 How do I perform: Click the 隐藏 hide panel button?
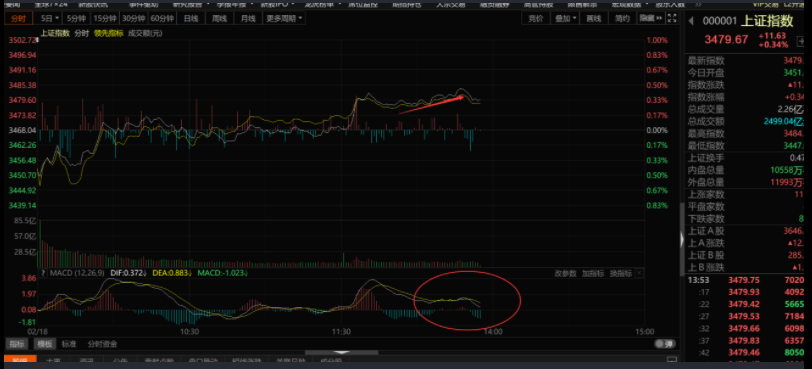tap(651, 19)
